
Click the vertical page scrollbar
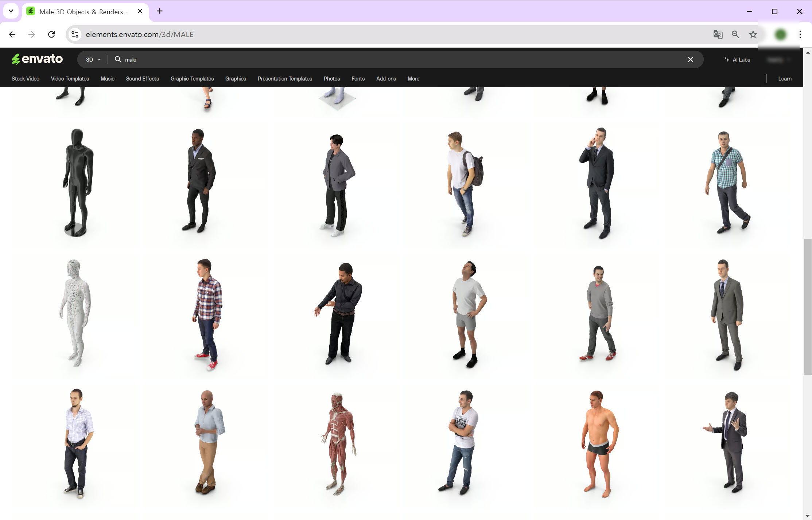807,306
